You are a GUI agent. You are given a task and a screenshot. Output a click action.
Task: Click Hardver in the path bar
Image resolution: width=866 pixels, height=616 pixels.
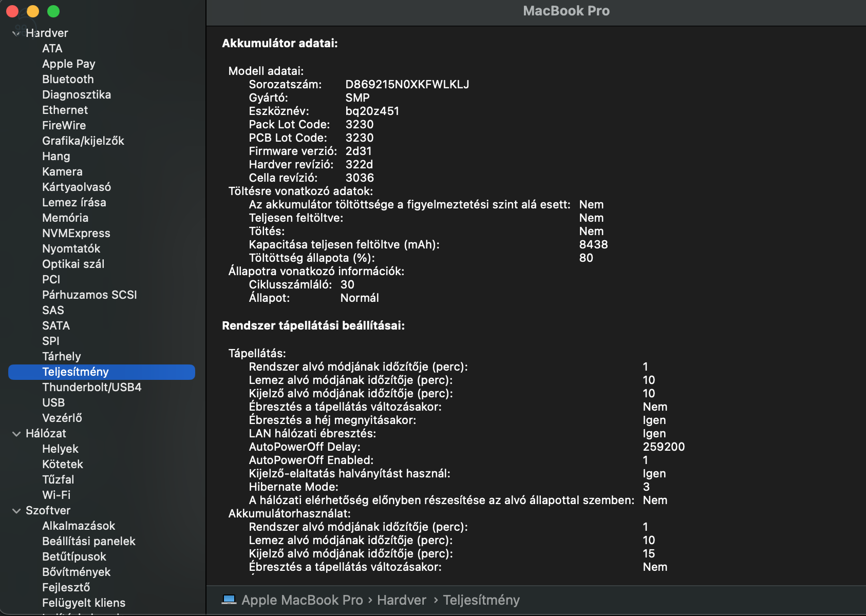(x=402, y=600)
